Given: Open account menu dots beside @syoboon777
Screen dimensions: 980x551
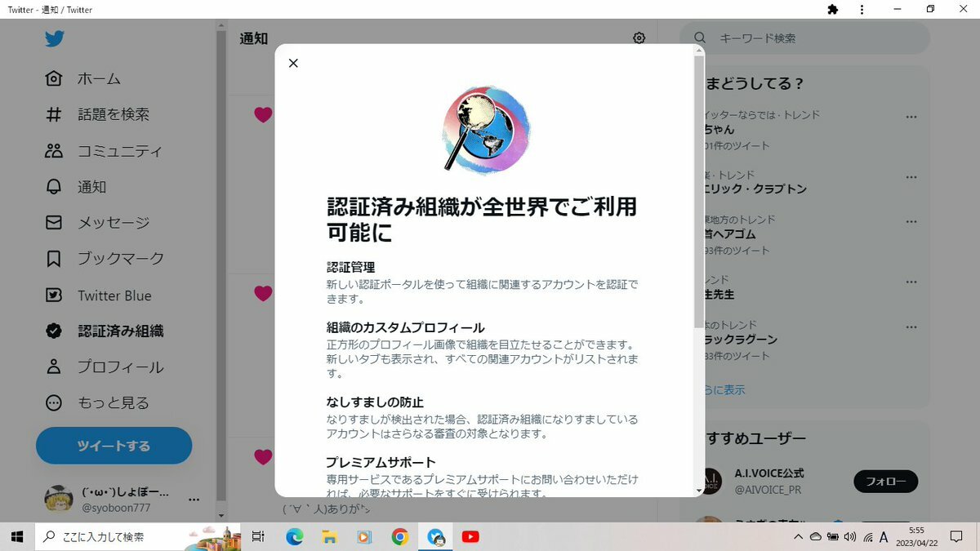Looking at the screenshot, I should point(194,500).
